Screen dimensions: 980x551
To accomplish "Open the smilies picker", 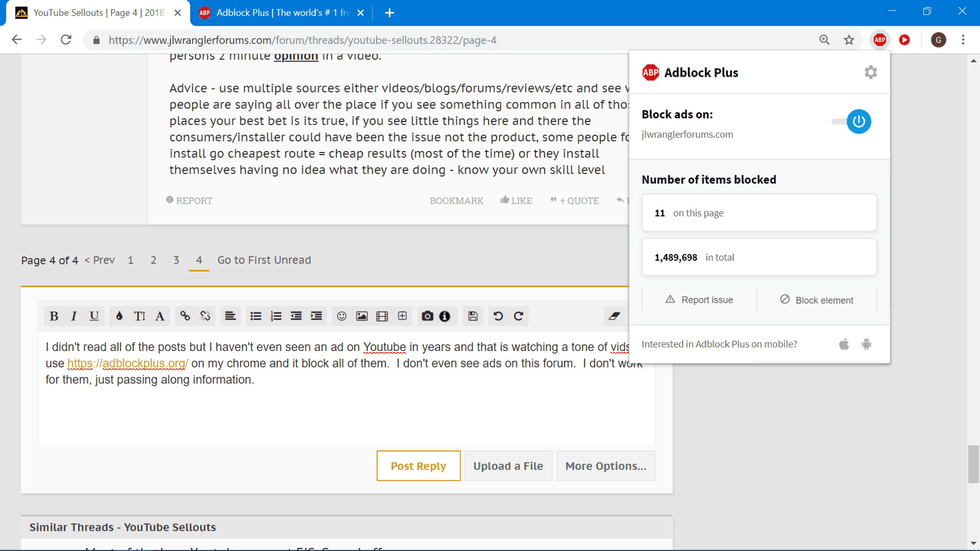I will (341, 316).
